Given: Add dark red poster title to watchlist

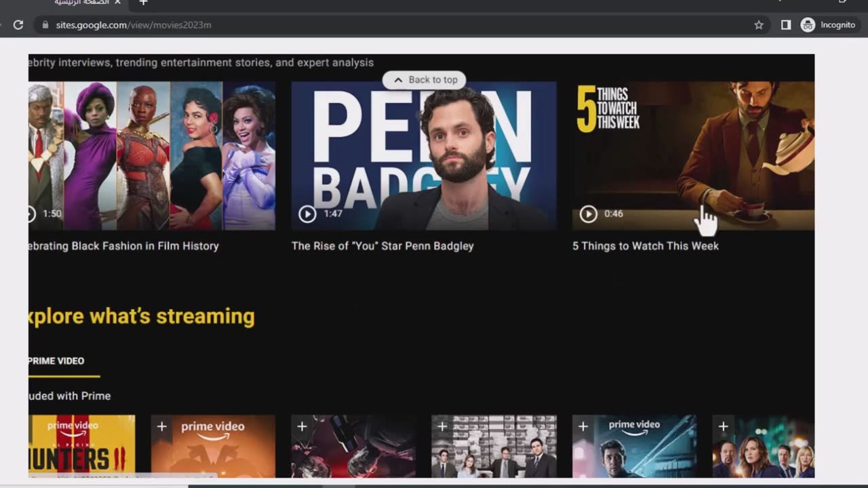Looking at the screenshot, I should click(302, 426).
